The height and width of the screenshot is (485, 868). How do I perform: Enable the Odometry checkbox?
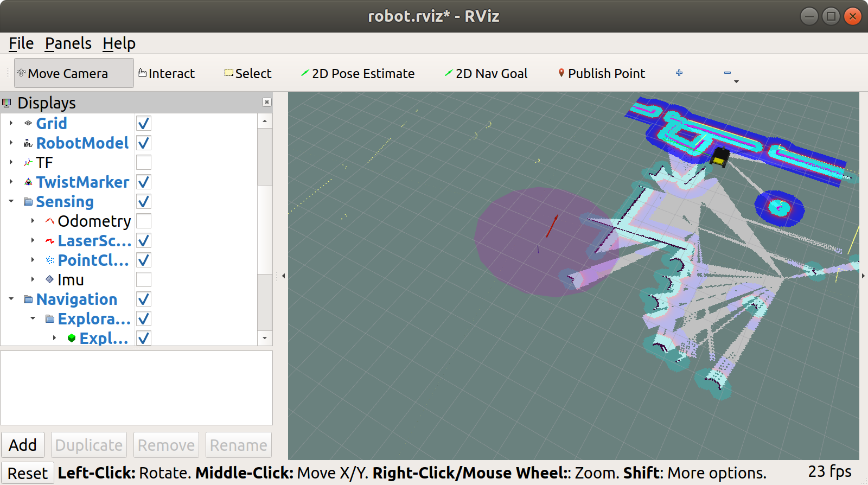pos(144,221)
